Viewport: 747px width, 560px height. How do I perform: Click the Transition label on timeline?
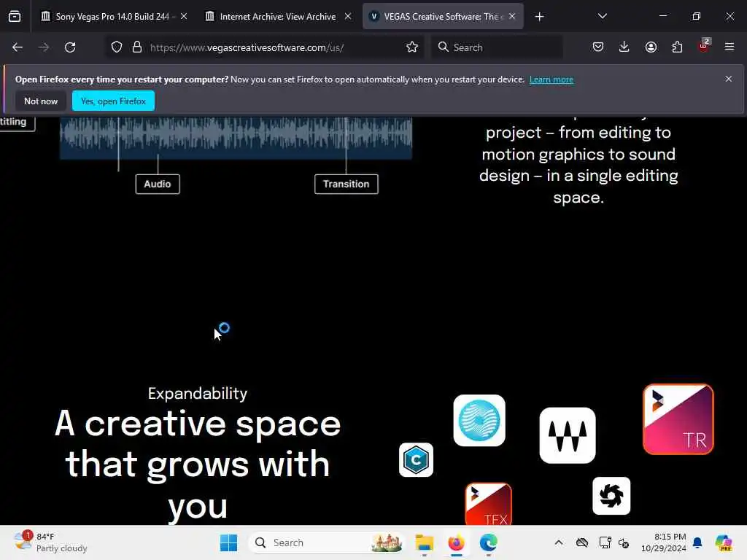pyautogui.click(x=347, y=184)
